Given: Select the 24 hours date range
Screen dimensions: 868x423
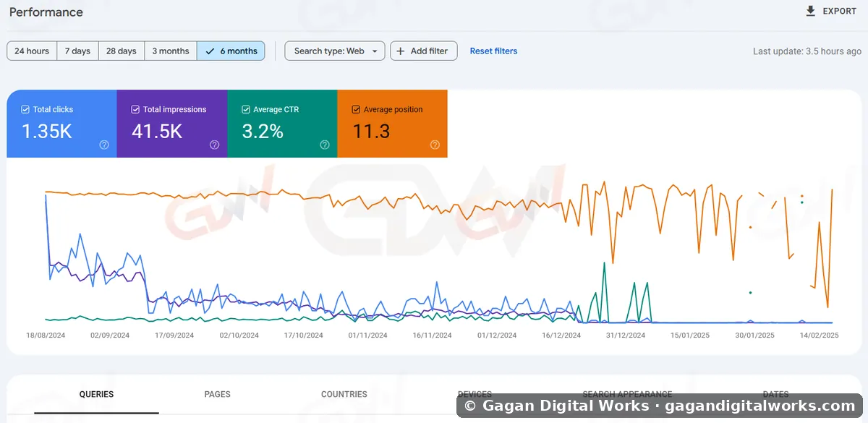Looking at the screenshot, I should point(32,51).
